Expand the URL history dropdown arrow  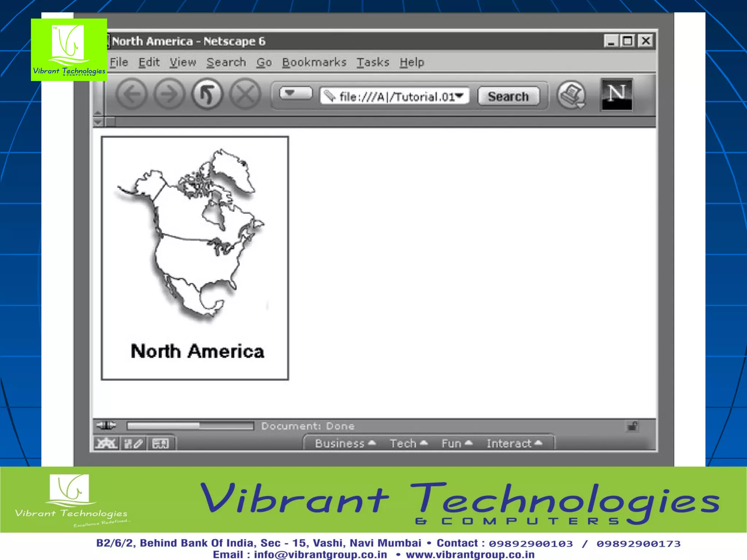[460, 96]
